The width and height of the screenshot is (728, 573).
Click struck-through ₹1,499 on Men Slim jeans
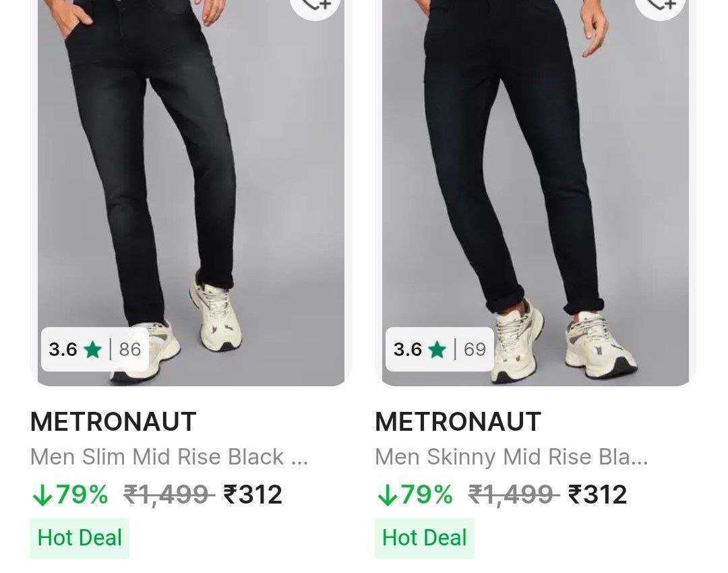pyautogui.click(x=169, y=495)
